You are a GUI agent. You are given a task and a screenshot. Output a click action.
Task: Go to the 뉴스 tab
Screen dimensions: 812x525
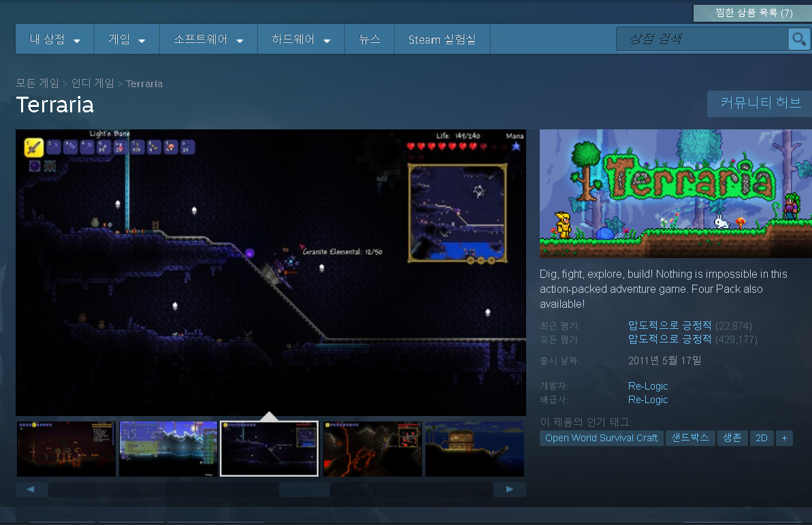[x=369, y=39]
